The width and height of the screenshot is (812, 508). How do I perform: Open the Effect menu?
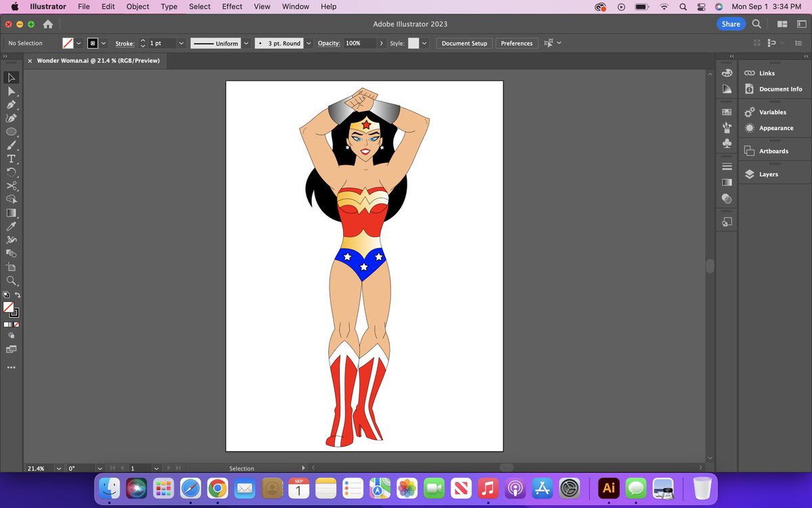[x=232, y=7]
